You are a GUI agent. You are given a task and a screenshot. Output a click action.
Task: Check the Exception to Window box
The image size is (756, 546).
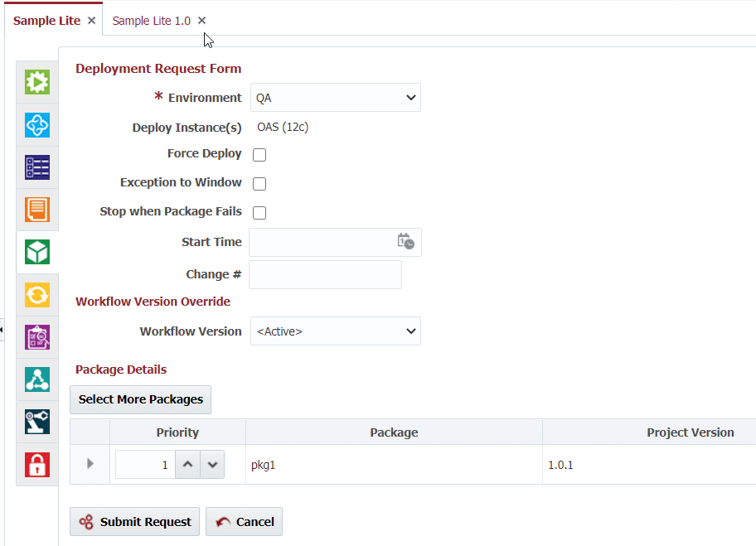[x=259, y=184]
